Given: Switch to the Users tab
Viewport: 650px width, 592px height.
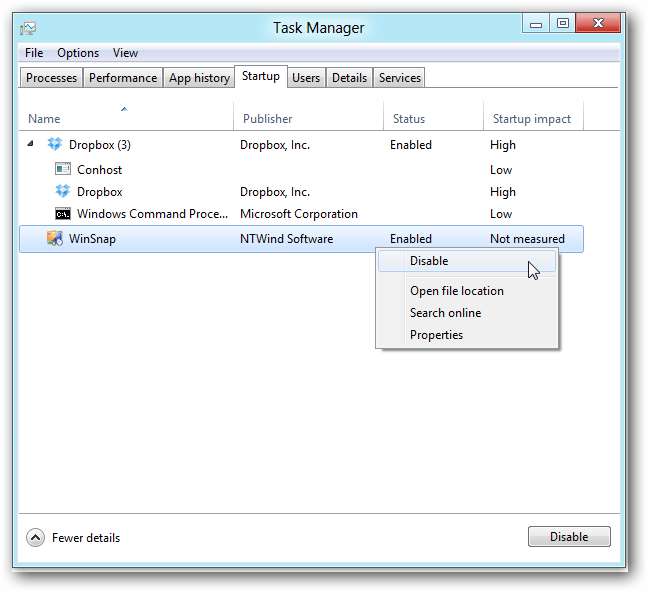Looking at the screenshot, I should tap(306, 78).
